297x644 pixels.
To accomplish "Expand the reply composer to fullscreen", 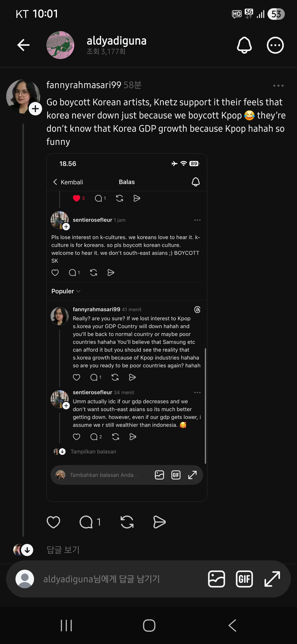I will click(272, 579).
